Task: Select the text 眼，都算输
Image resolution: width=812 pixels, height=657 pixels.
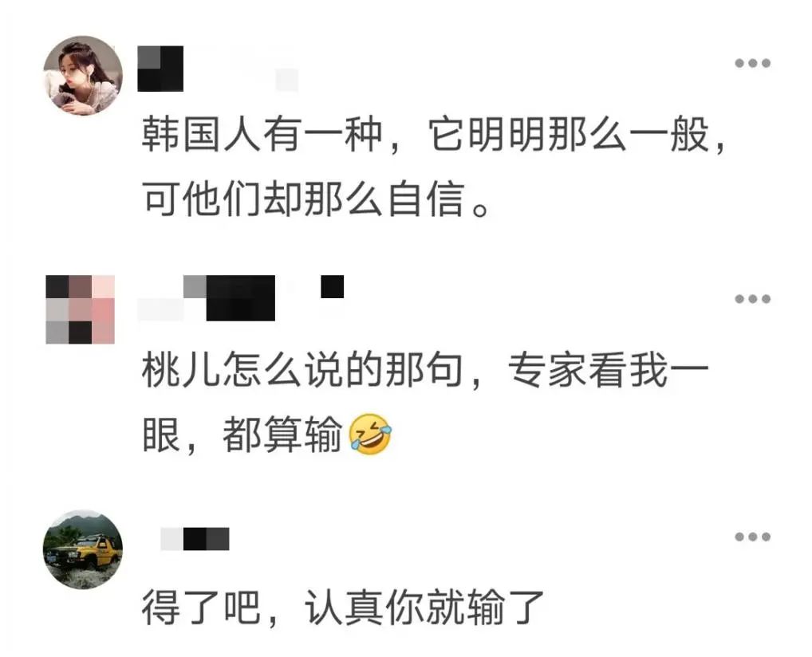Action: (x=242, y=435)
